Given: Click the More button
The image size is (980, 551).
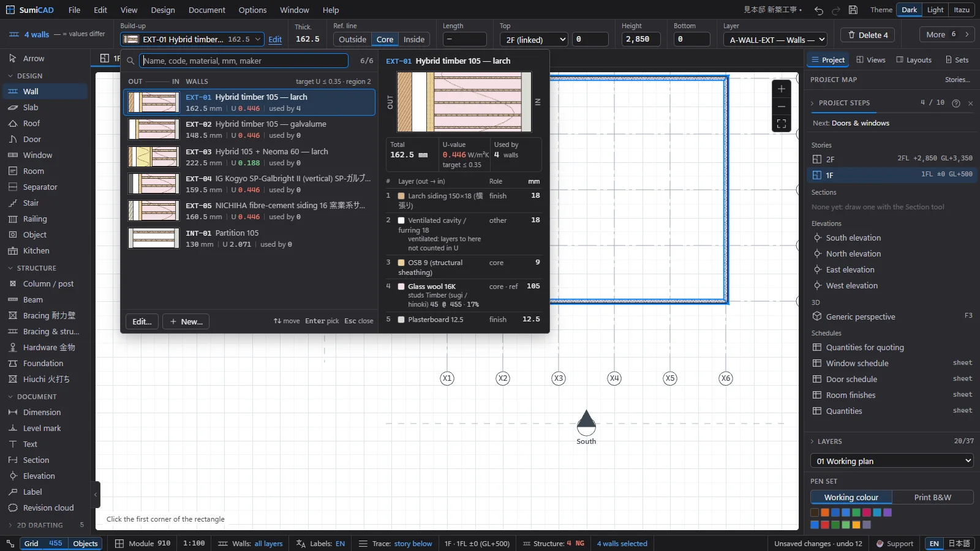Looking at the screenshot, I should pyautogui.click(x=947, y=34).
